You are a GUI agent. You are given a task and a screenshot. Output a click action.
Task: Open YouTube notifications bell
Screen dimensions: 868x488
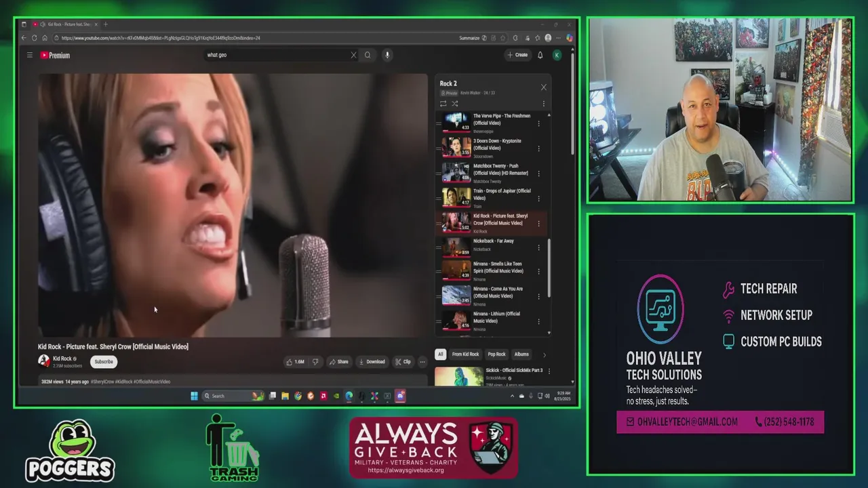(540, 55)
